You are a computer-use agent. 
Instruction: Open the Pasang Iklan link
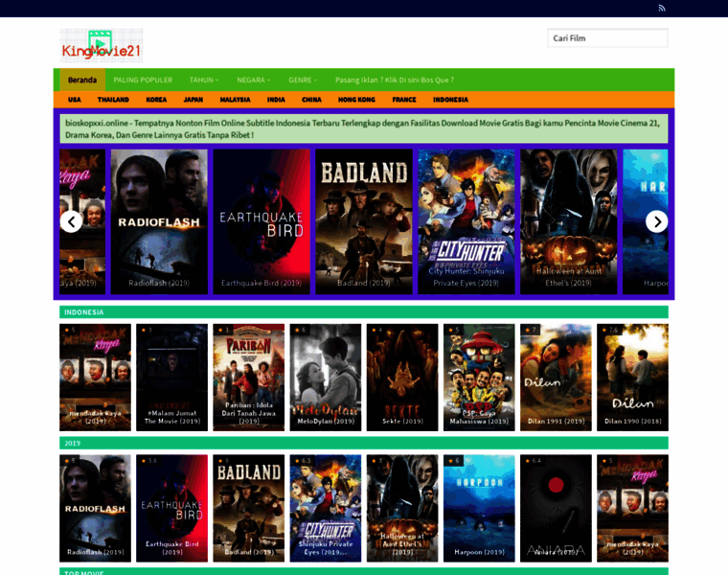(x=395, y=80)
